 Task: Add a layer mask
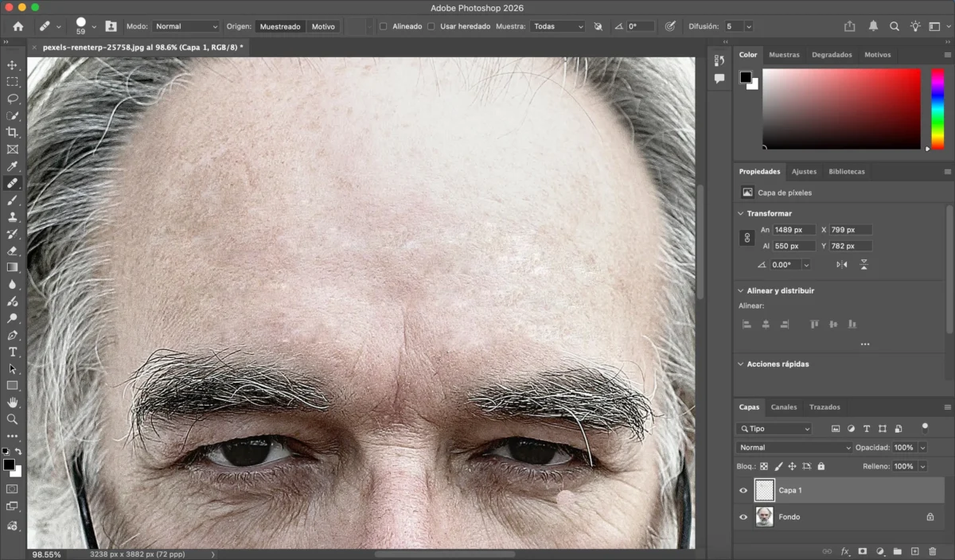coord(863,551)
